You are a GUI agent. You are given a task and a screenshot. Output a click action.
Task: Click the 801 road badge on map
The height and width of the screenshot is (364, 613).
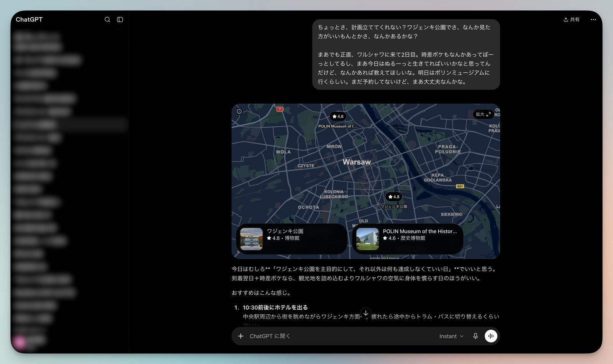460,186
